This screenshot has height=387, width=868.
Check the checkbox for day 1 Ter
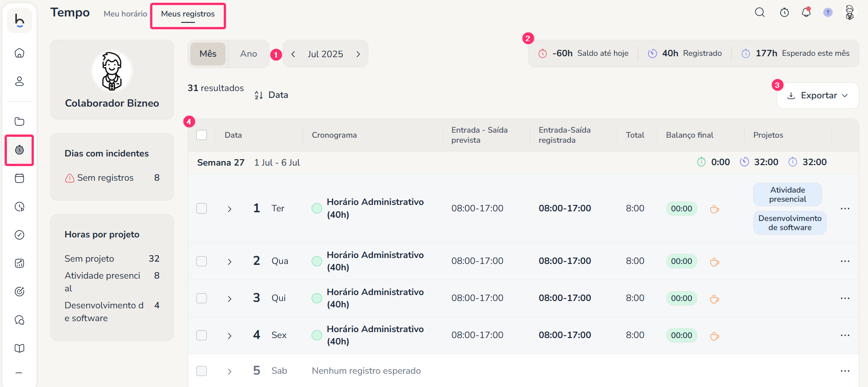point(201,209)
